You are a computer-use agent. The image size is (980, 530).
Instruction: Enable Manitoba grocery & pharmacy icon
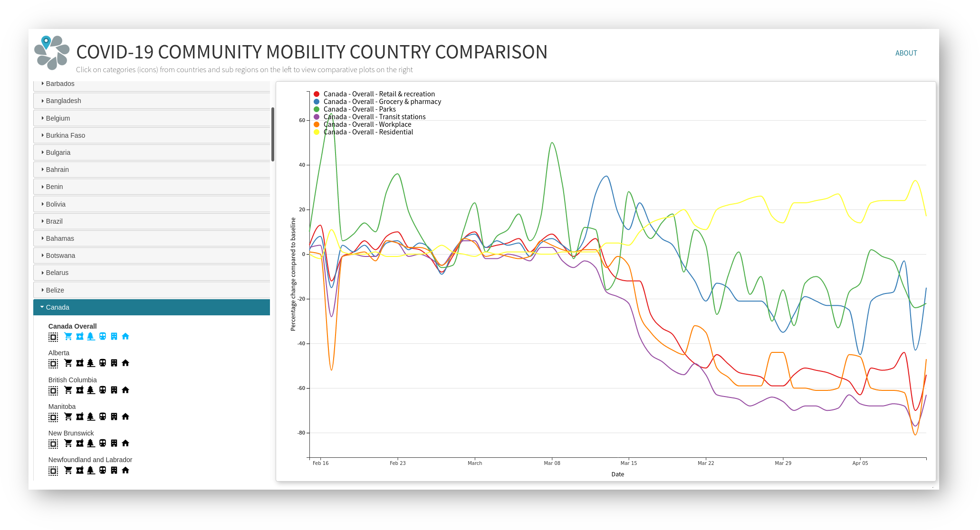(x=80, y=416)
